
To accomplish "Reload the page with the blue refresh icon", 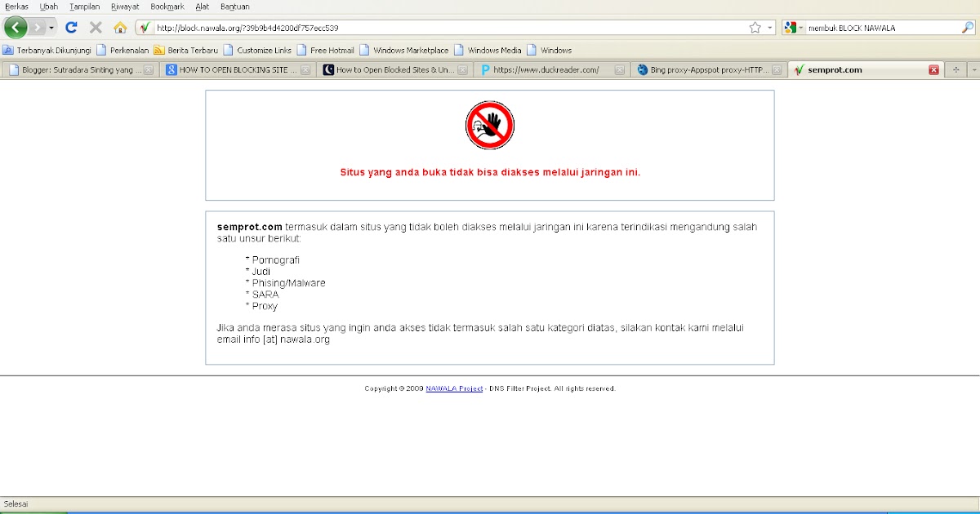I will click(x=71, y=27).
